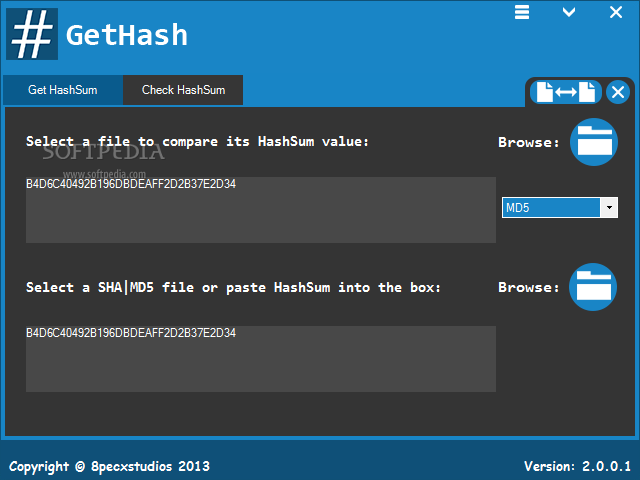
Task: Click 'Select a SHA|MD5 file' label
Action: click(233, 287)
